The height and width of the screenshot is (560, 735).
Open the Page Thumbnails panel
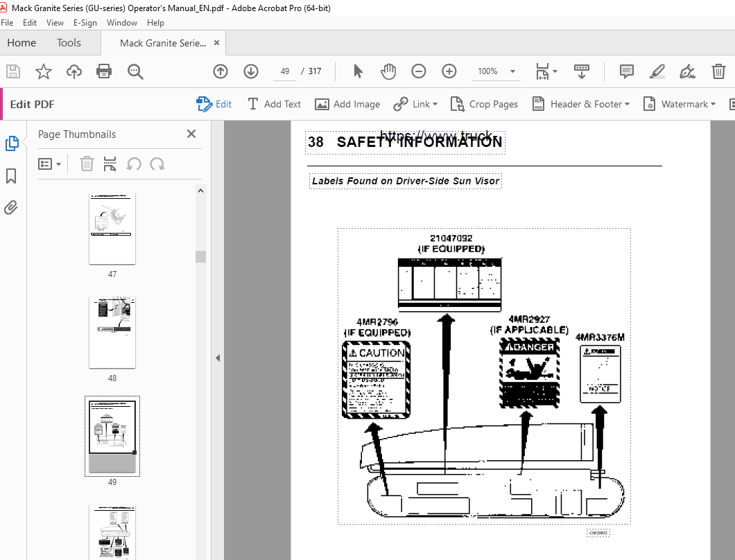(x=12, y=143)
